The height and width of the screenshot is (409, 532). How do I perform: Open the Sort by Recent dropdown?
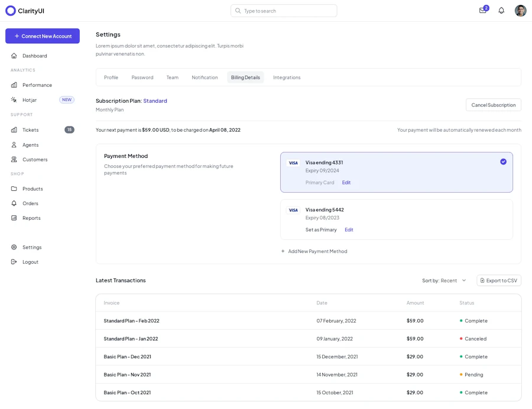(x=444, y=281)
